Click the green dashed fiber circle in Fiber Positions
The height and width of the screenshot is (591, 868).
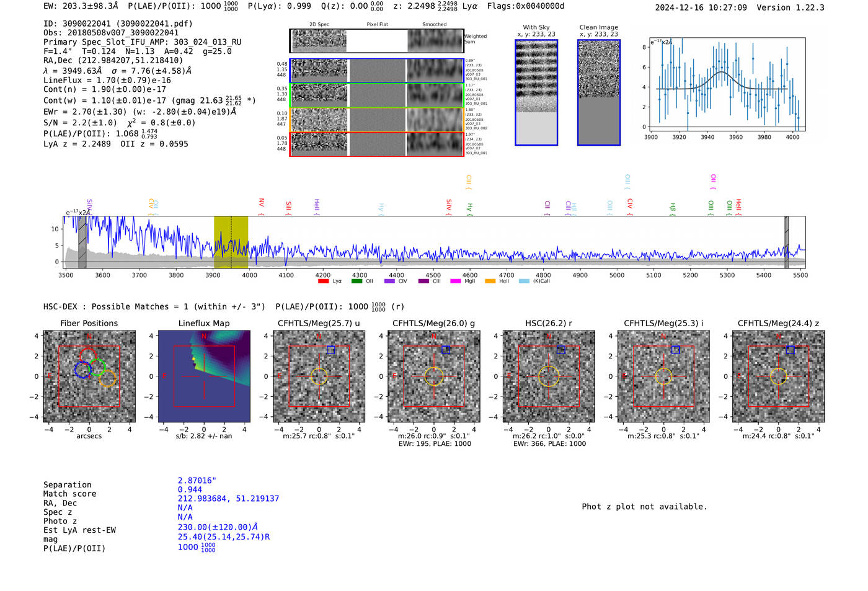[97, 367]
